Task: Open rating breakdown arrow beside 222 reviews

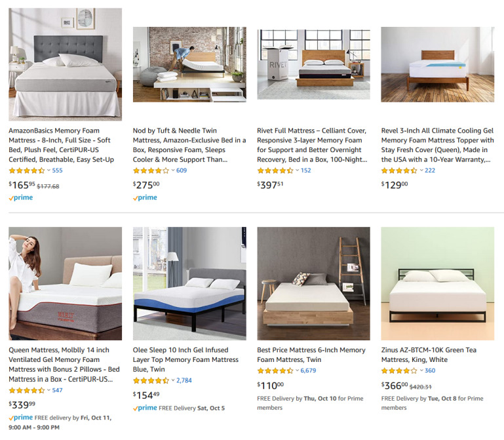Action: click(x=421, y=170)
